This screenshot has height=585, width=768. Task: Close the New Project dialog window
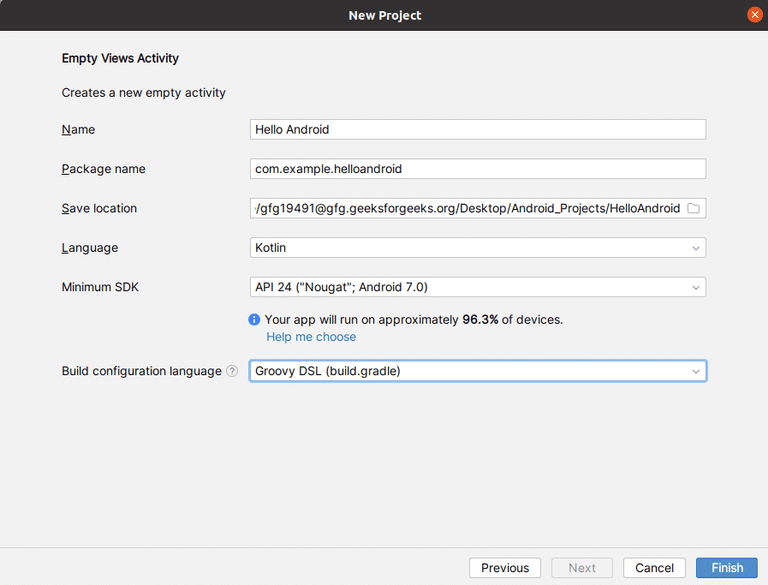(755, 15)
